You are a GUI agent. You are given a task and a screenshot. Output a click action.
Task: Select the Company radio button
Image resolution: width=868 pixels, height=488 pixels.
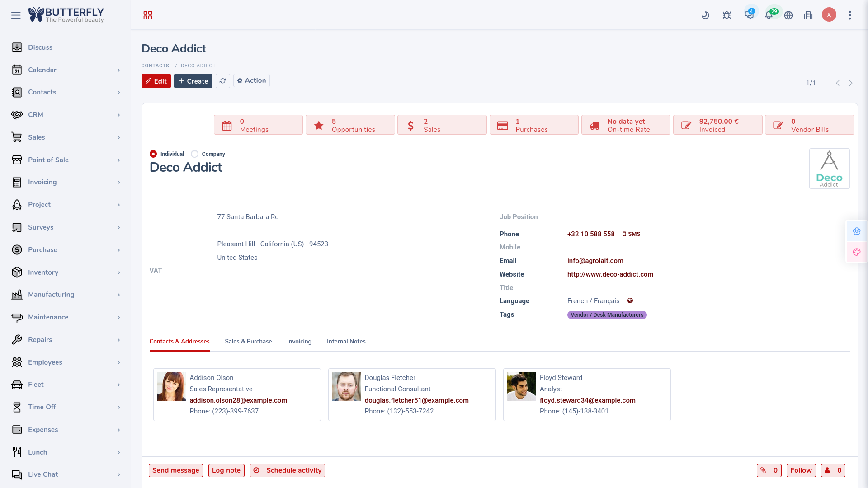tap(195, 154)
